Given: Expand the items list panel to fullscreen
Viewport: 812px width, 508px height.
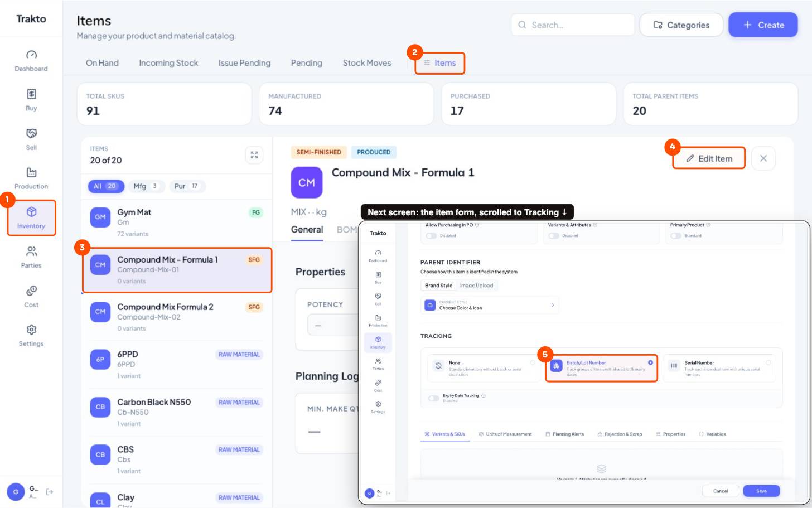Looking at the screenshot, I should (x=254, y=155).
